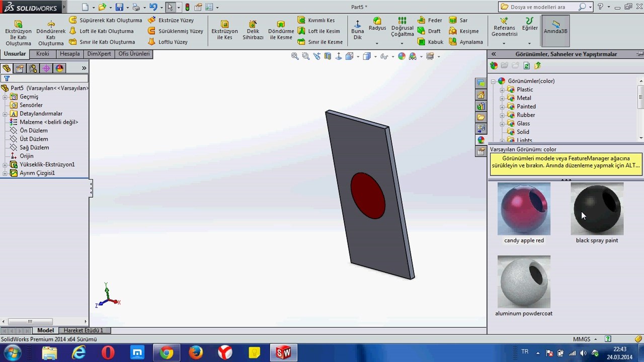Select Sürüklenmiş Yüzey tool
644x362 pixels.
(x=175, y=31)
